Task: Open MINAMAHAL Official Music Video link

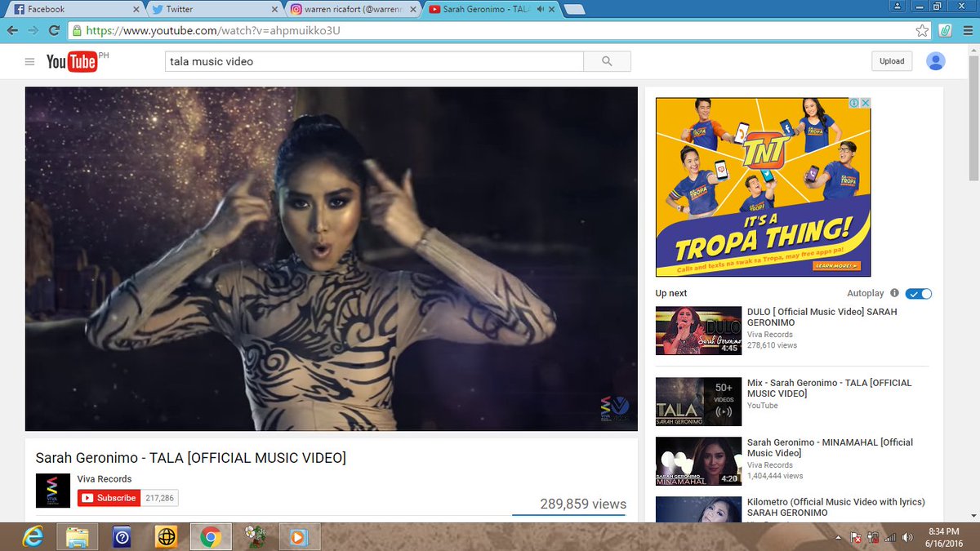Action: point(830,447)
